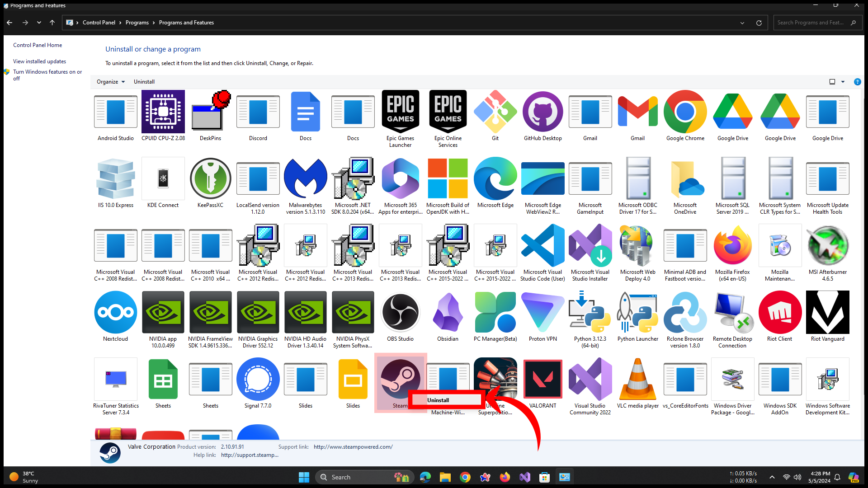Open recent locations dropdown next to forward arrow
The width and height of the screenshot is (868, 488).
pos(39,23)
